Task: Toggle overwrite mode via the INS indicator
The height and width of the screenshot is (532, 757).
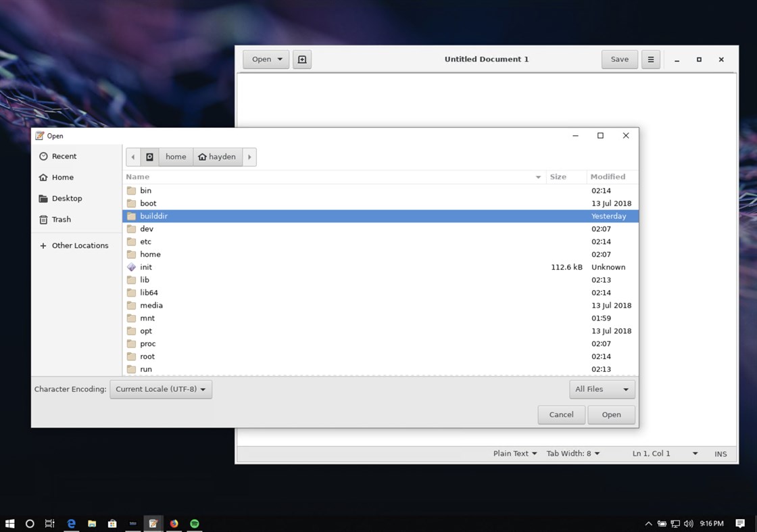Action: pos(721,454)
